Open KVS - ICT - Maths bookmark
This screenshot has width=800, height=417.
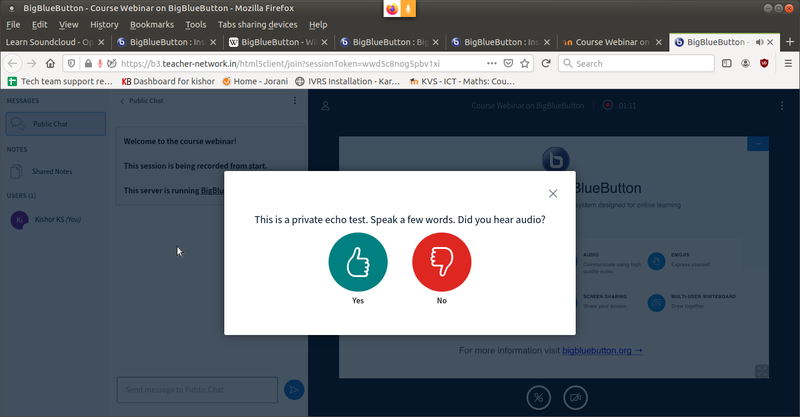(462, 81)
